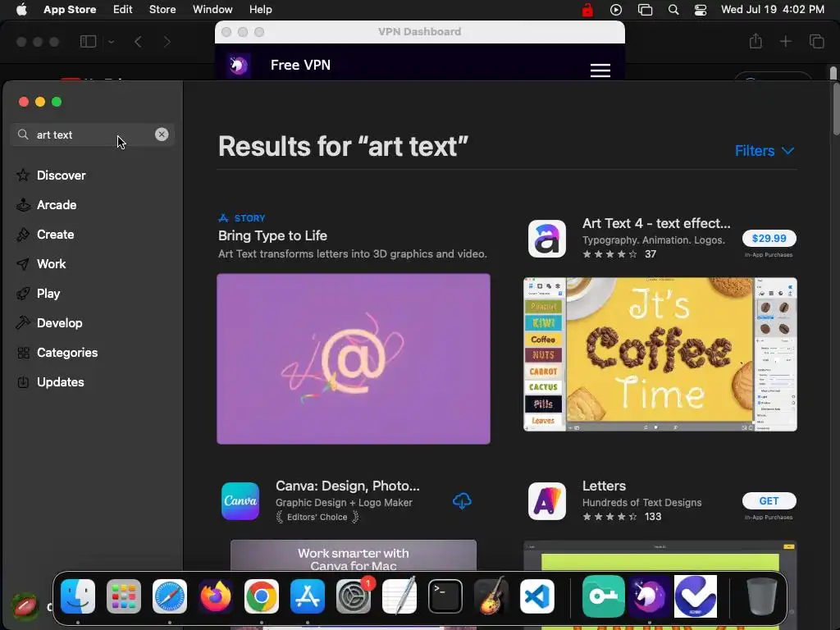
Task: Click the menu bar overlapping-windows icon
Action: point(645,10)
